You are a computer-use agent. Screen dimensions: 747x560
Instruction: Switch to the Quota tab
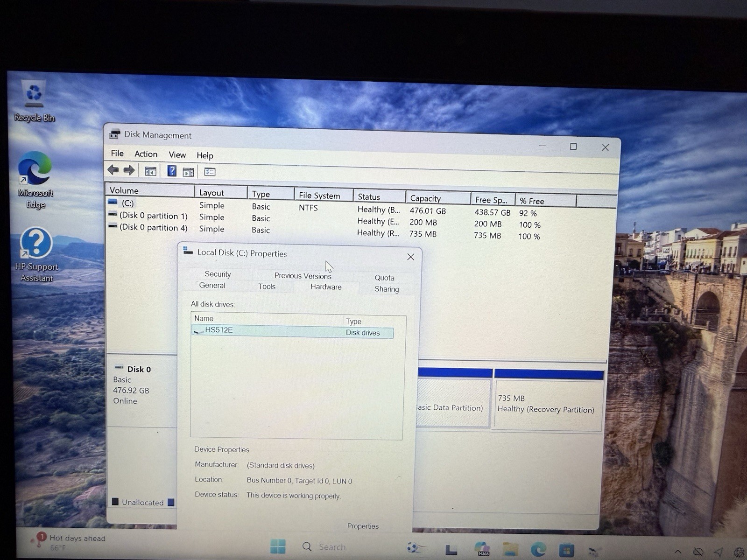point(384,278)
